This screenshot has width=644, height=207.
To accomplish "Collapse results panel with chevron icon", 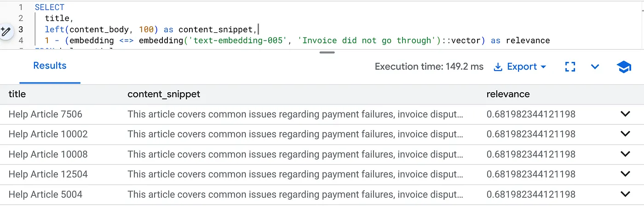I will (x=595, y=67).
